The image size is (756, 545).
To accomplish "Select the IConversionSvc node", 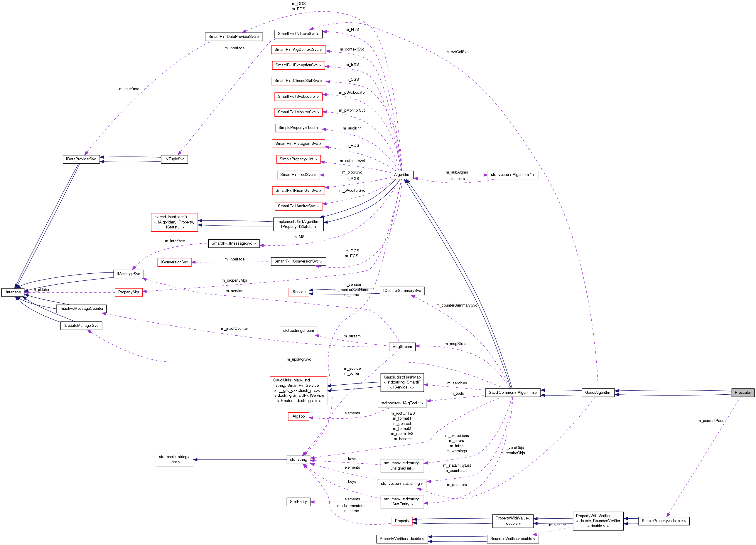I will pyautogui.click(x=174, y=262).
